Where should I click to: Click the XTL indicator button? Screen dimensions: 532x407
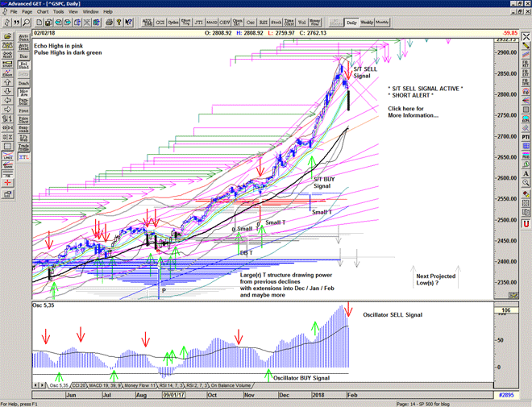24,158
